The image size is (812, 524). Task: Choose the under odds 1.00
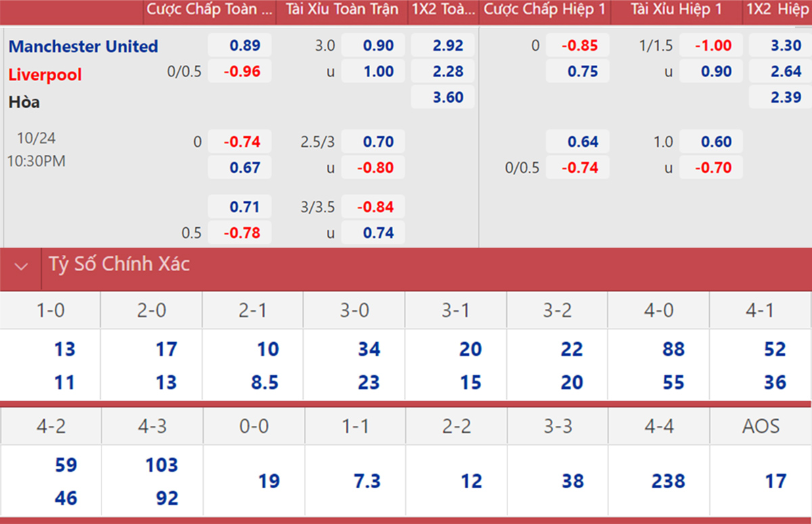[x=374, y=72]
